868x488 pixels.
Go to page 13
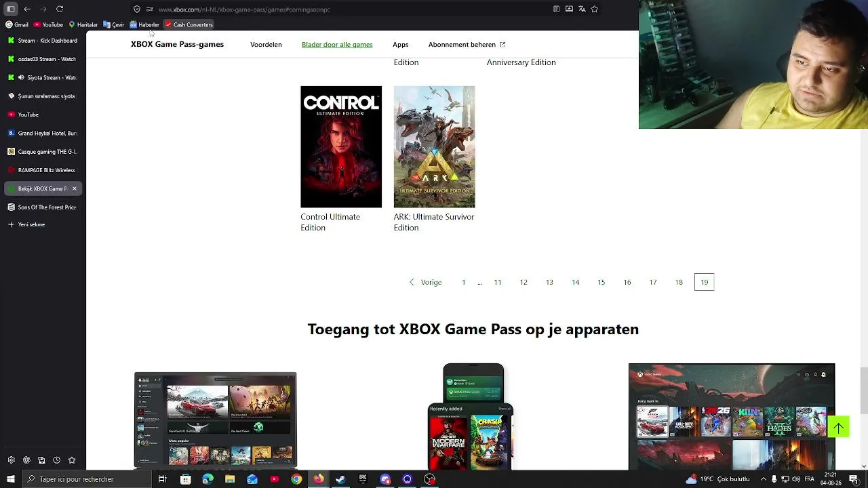click(549, 282)
